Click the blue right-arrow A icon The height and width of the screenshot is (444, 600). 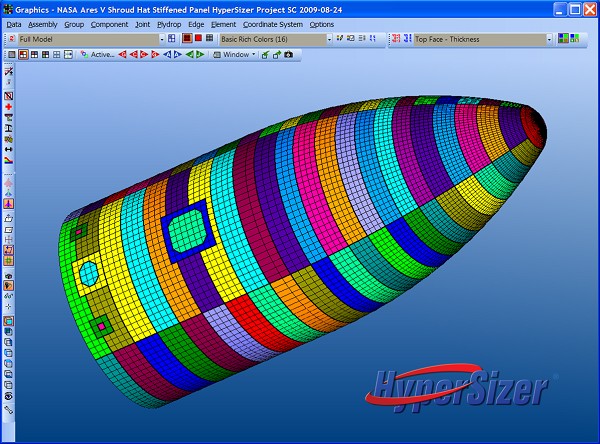click(178, 55)
